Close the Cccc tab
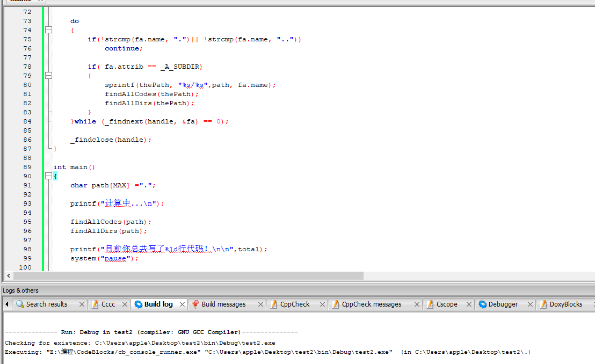The image size is (595, 364). click(x=125, y=304)
